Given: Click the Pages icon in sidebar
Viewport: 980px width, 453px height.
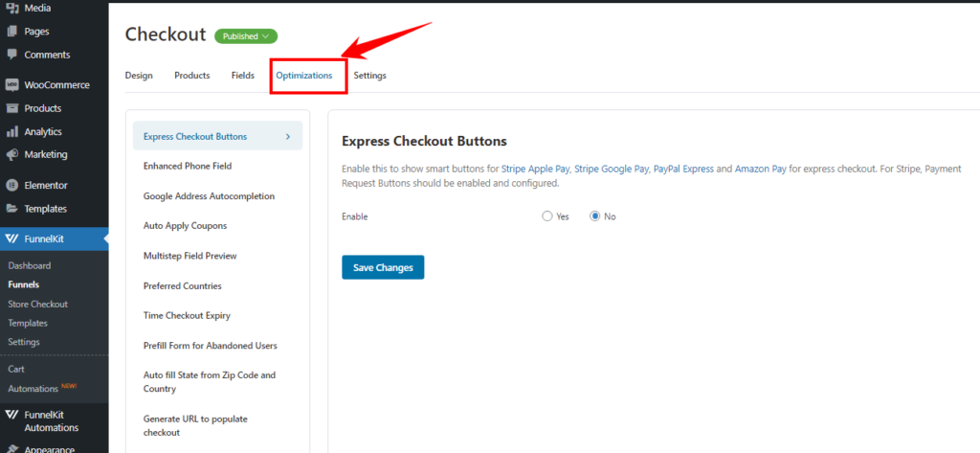Looking at the screenshot, I should click(11, 32).
